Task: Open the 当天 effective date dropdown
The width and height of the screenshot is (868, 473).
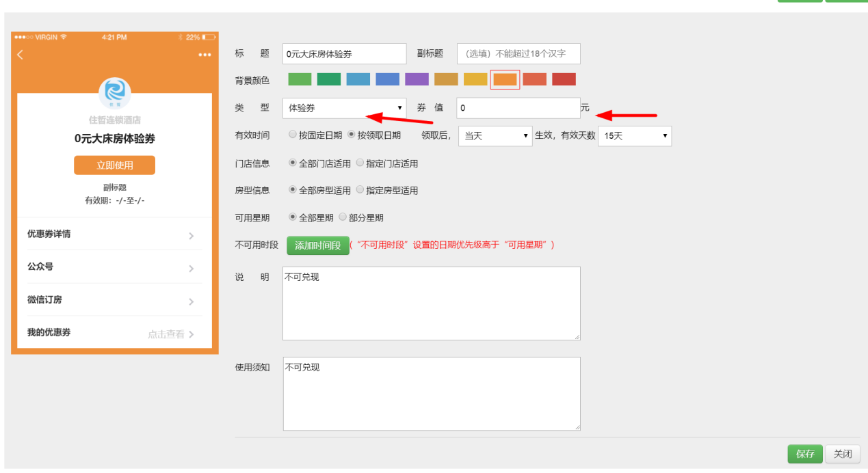Action: tap(495, 136)
